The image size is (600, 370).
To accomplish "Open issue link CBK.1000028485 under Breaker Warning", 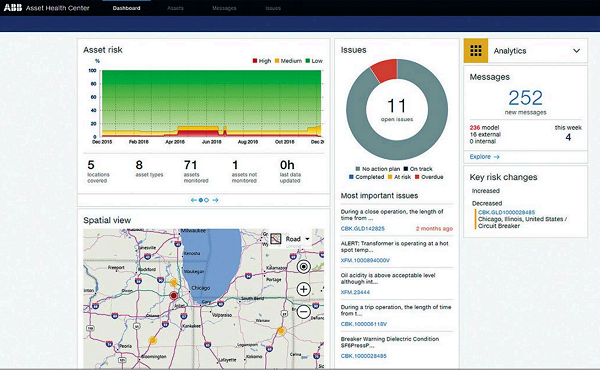I will pos(364,356).
